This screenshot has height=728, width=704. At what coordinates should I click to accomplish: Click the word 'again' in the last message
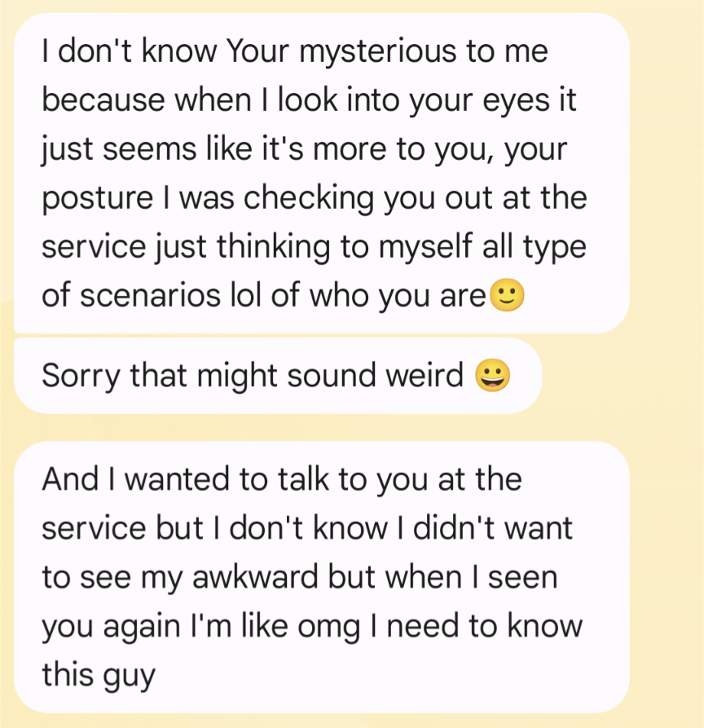tap(142, 627)
